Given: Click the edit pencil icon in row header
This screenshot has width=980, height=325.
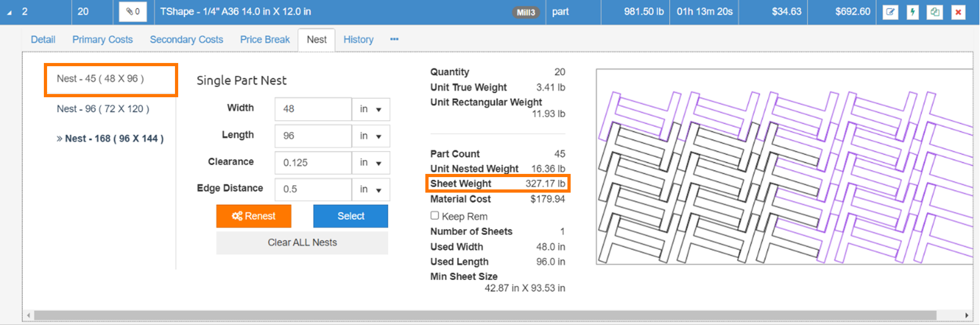Looking at the screenshot, I should click(x=890, y=12).
